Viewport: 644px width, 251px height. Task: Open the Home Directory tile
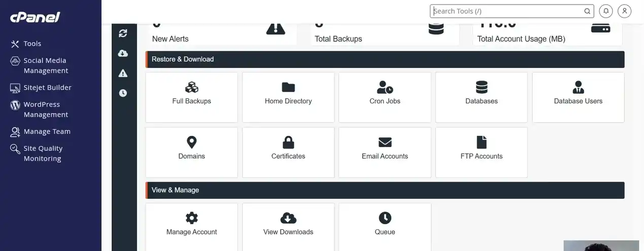[x=288, y=97]
